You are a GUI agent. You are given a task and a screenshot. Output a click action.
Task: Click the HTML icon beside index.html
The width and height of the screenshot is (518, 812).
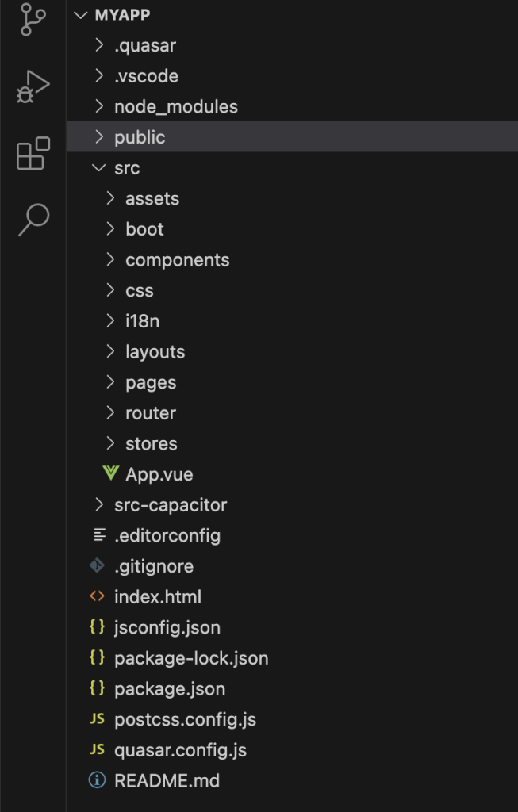point(98,596)
